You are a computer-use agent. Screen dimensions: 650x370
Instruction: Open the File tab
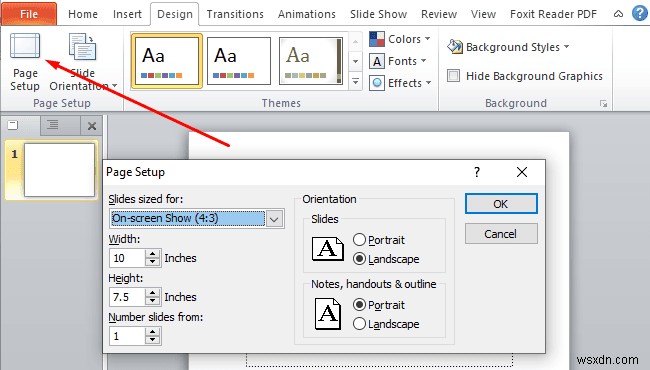pos(29,14)
